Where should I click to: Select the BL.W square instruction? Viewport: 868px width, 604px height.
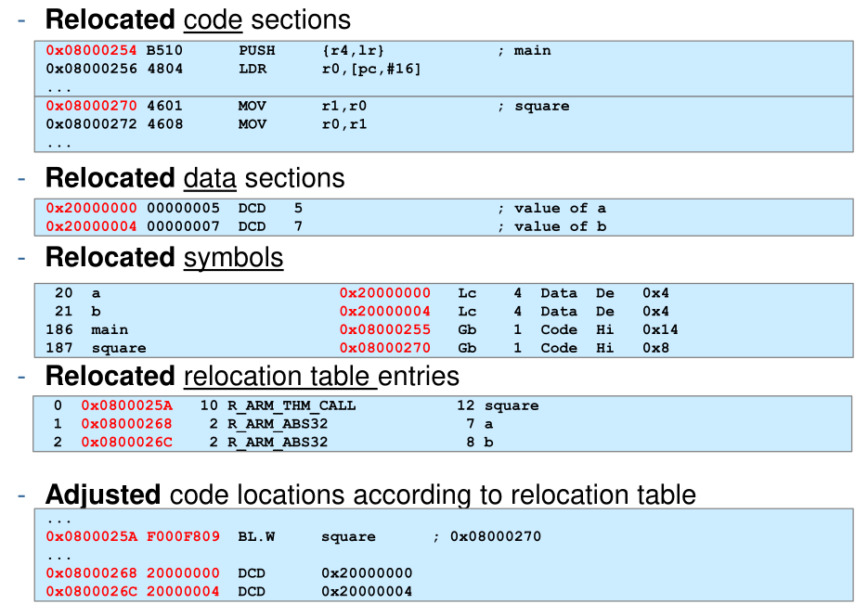[307, 537]
